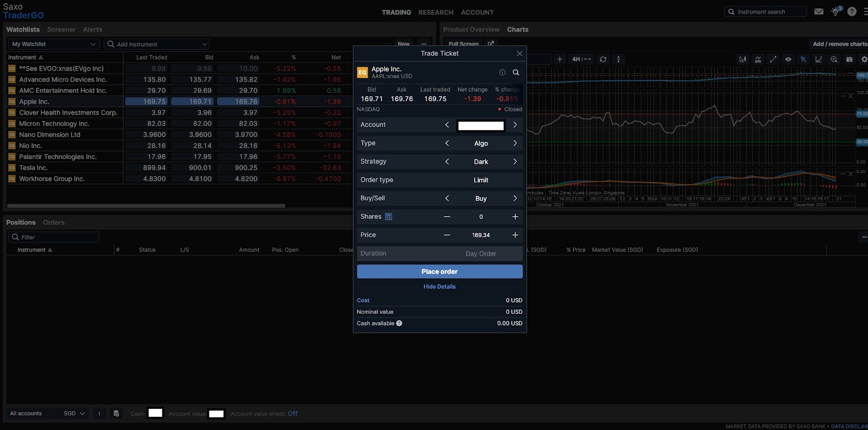This screenshot has width=868, height=430.
Task: Open the chart vertical dots menu
Action: 618,59
